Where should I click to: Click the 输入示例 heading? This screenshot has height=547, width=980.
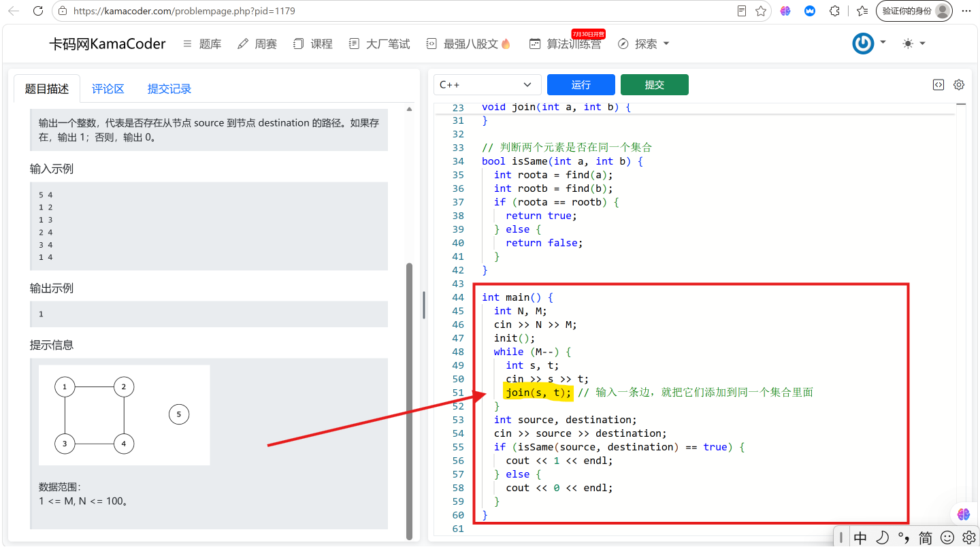click(x=52, y=169)
